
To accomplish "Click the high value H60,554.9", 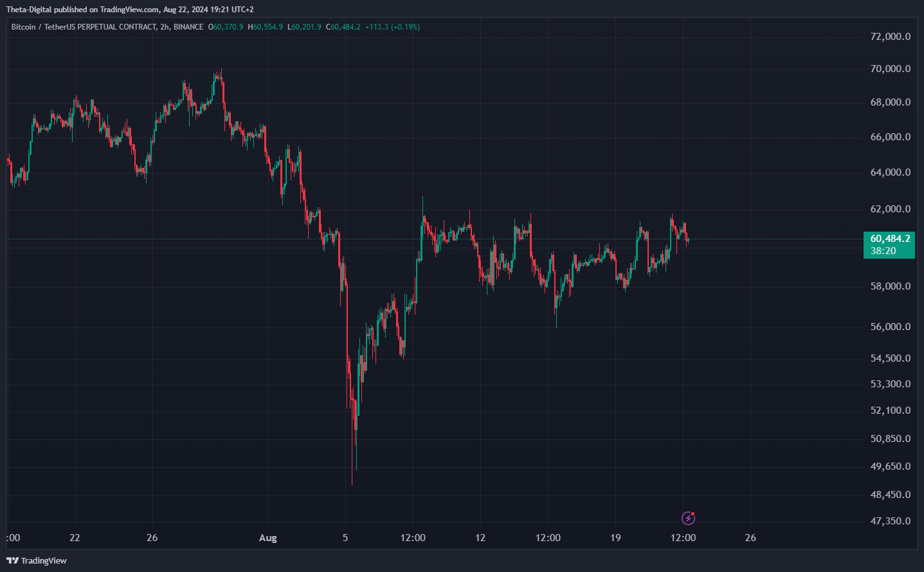I will point(265,27).
